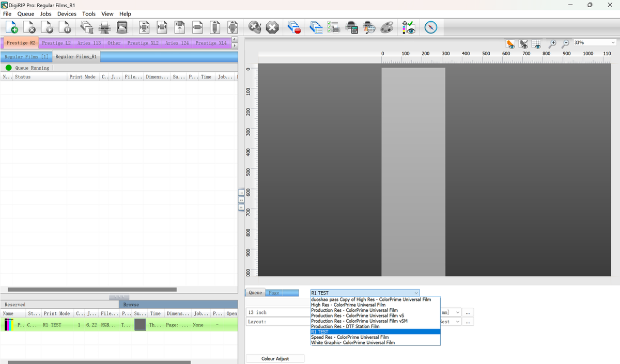
Task: Choose Production Res - ColorPrime Universal Film vSM
Action: coord(375,321)
